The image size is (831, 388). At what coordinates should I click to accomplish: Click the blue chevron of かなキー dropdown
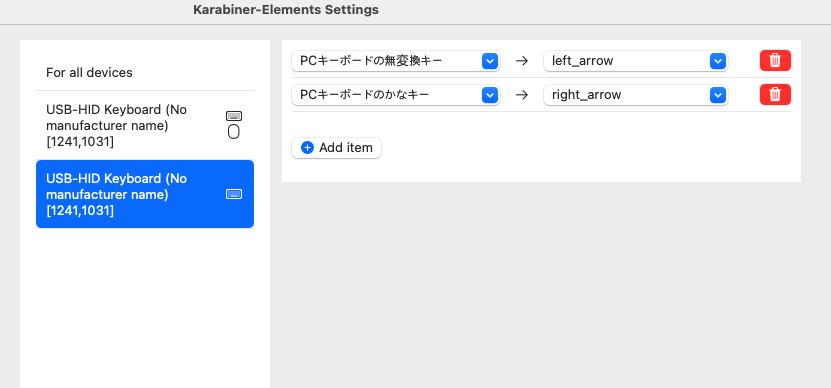pyautogui.click(x=490, y=95)
